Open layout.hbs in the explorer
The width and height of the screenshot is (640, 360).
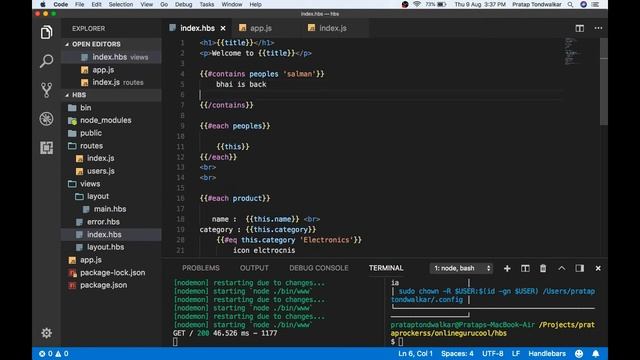tap(105, 247)
